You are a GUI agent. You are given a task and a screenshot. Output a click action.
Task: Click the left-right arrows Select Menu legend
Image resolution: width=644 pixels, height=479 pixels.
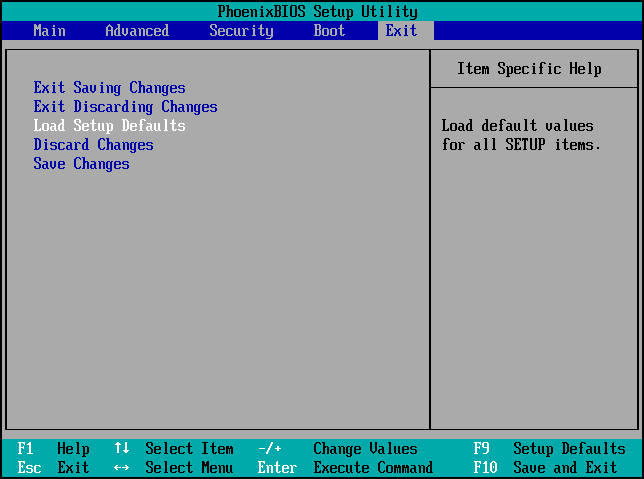coord(174,467)
